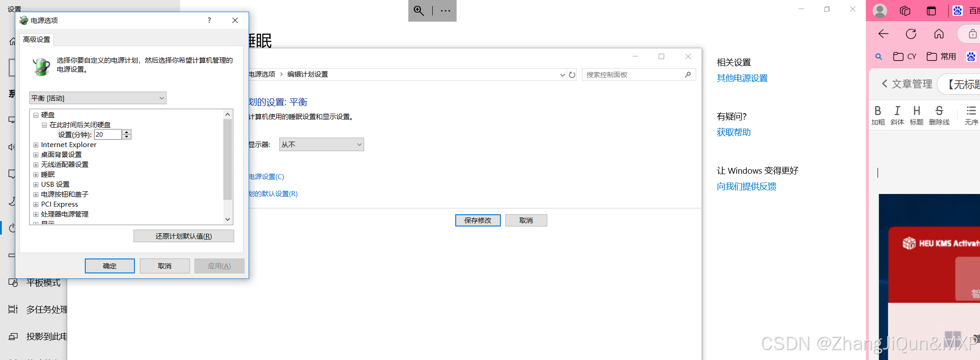Open the 从不 display timeout dropdown
The height and width of the screenshot is (360, 980).
coord(321,144)
